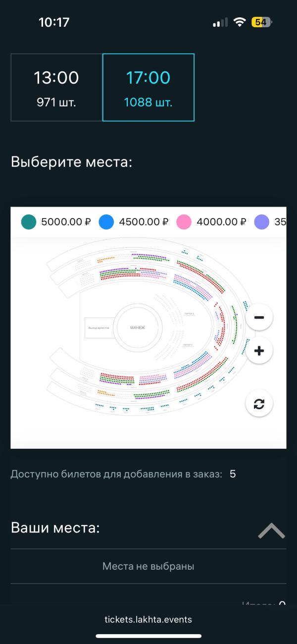Tap the 'Выход артистов' box on map
297x644 pixels.
click(x=99, y=328)
